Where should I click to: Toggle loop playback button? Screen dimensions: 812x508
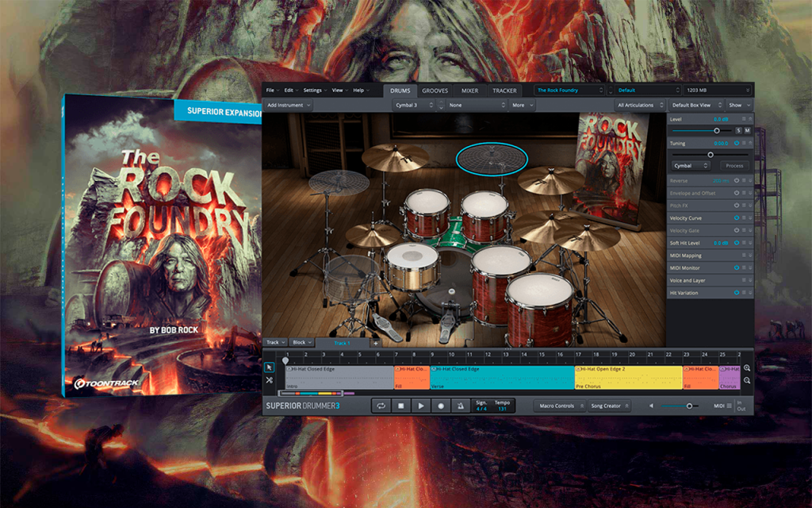(x=381, y=406)
